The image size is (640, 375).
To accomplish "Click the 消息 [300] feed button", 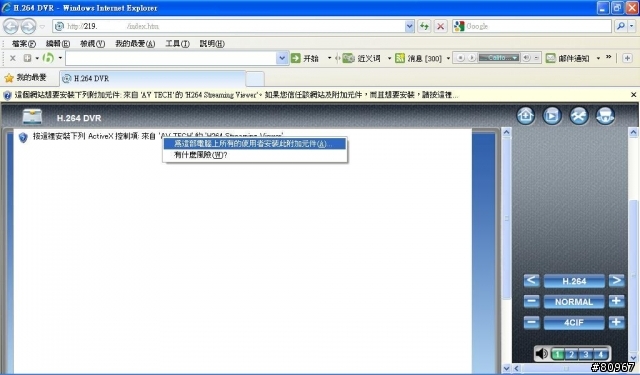I will (x=418, y=58).
